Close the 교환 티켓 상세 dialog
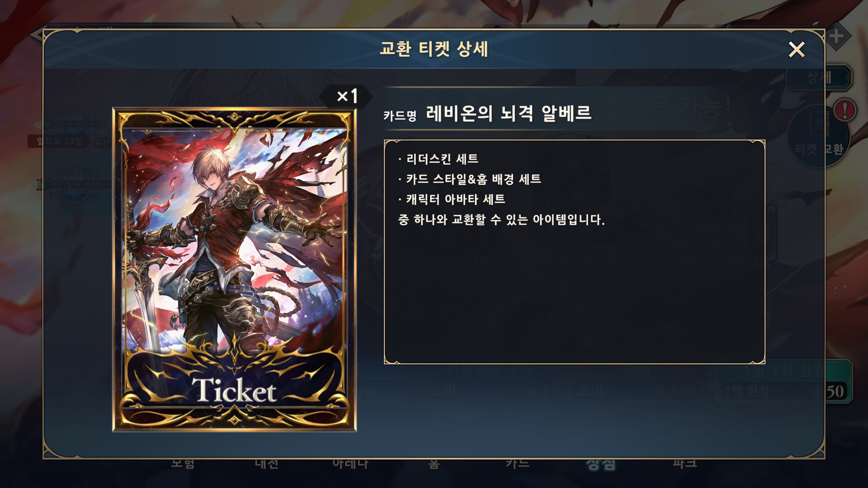Screen dimensions: 868x488 point(796,49)
